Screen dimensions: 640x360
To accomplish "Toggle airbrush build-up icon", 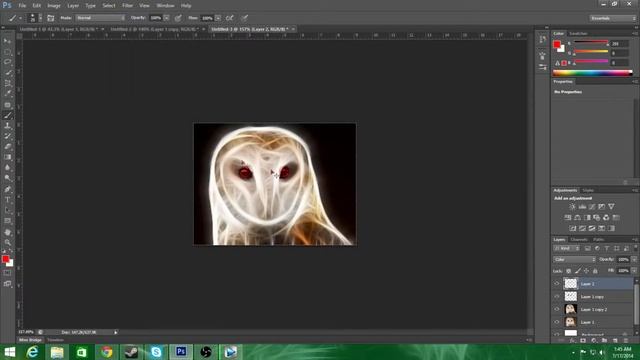I will 230,18.
